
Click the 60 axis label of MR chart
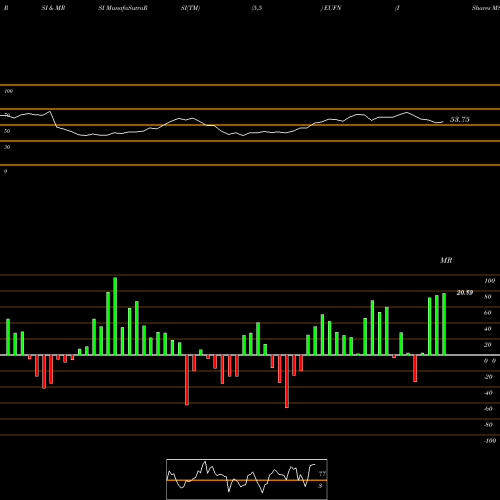[x=488, y=313]
